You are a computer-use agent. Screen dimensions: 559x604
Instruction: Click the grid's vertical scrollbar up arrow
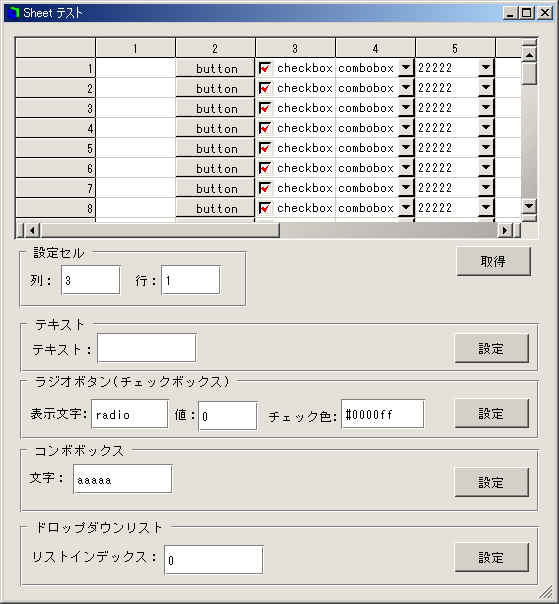pyautogui.click(x=529, y=55)
